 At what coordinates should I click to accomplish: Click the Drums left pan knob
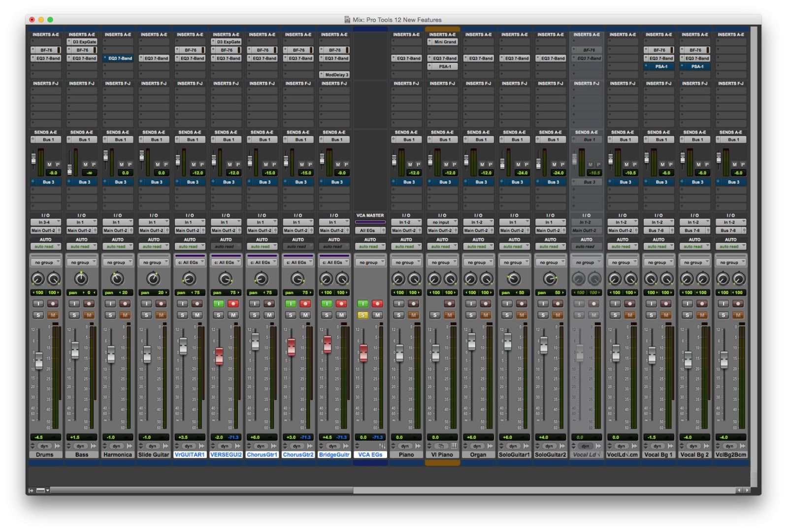tap(38, 279)
